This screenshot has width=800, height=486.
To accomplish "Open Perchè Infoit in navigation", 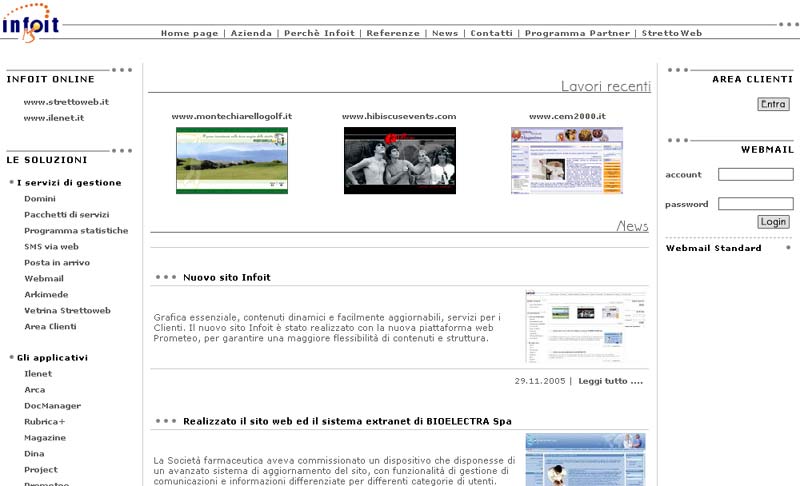I will [319, 33].
